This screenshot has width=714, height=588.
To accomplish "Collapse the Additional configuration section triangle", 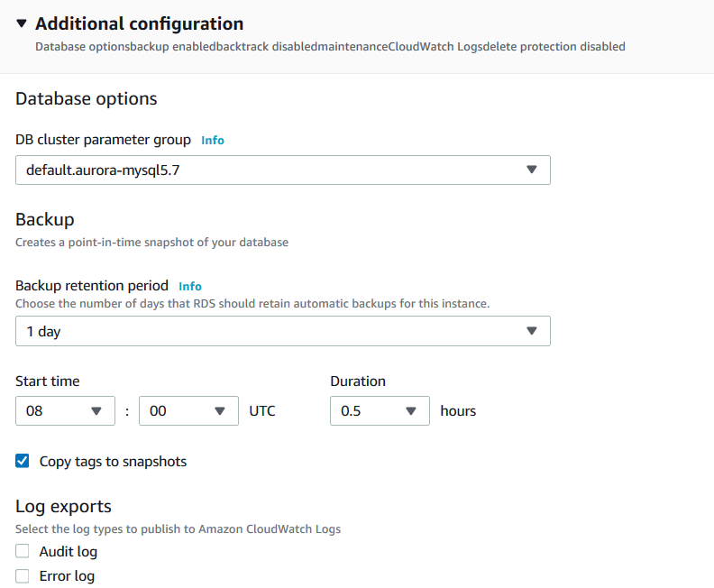I will tap(23, 24).
